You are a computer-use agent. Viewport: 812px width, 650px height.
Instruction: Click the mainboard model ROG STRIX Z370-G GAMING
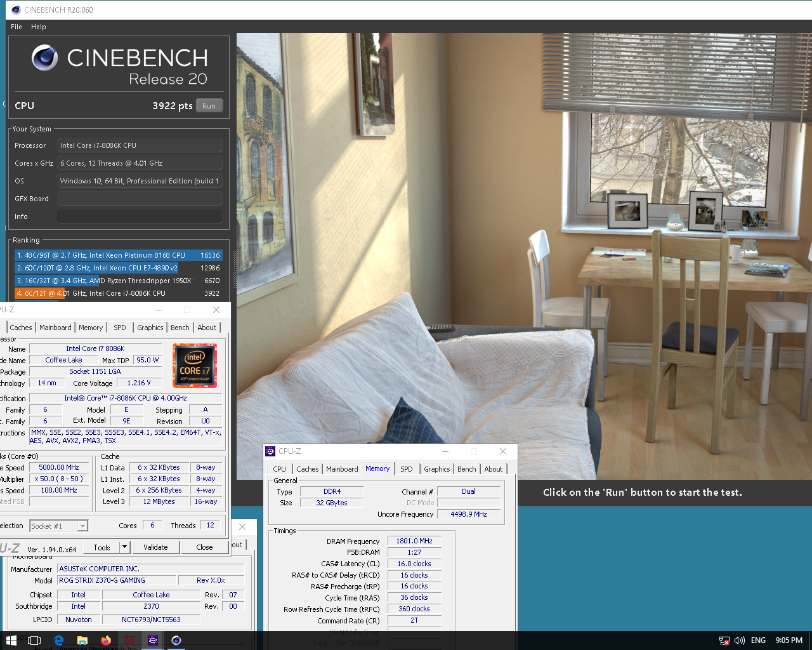(117, 580)
